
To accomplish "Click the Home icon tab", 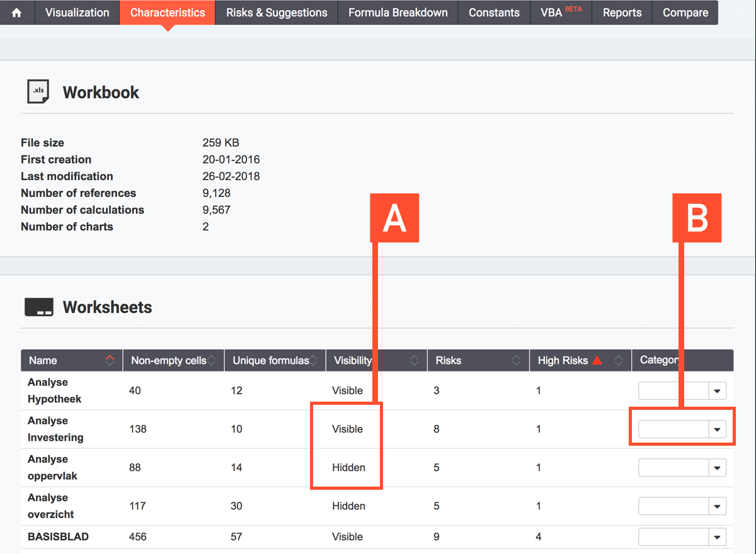I will coord(17,13).
